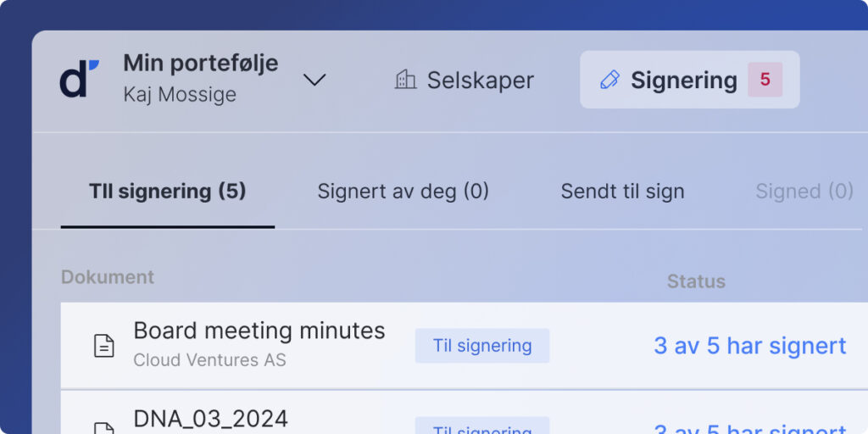This screenshot has width=868, height=434.
Task: Open the Sendt til sign tab
Action: tap(622, 192)
